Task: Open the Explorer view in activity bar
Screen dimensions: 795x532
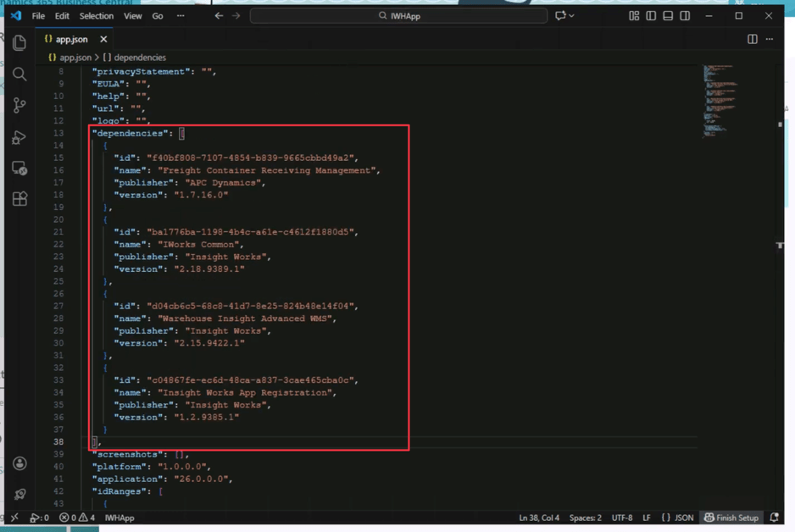Action: (x=19, y=42)
